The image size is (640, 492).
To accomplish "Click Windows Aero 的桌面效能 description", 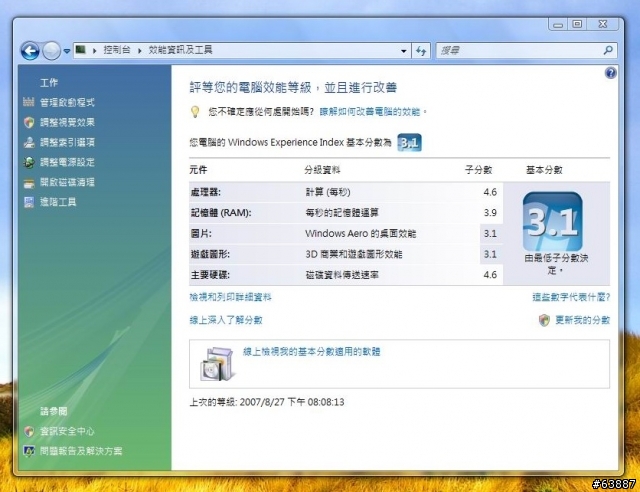I will click(360, 234).
